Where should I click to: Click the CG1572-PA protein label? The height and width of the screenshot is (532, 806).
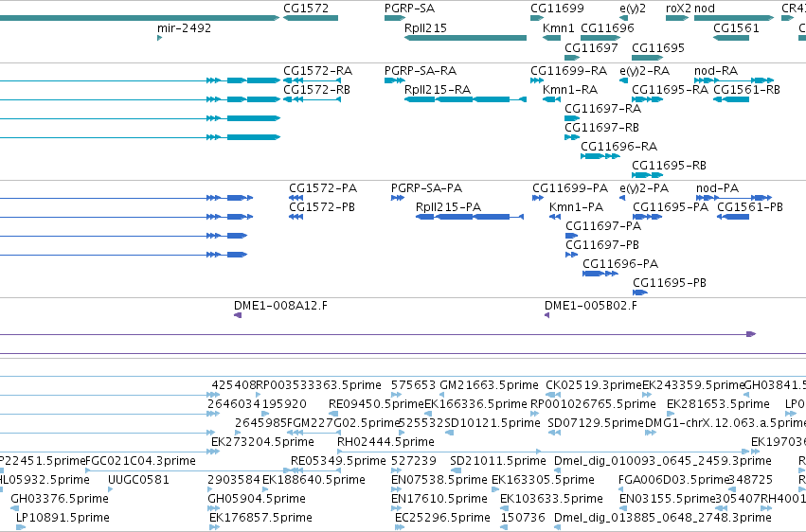[x=323, y=188]
